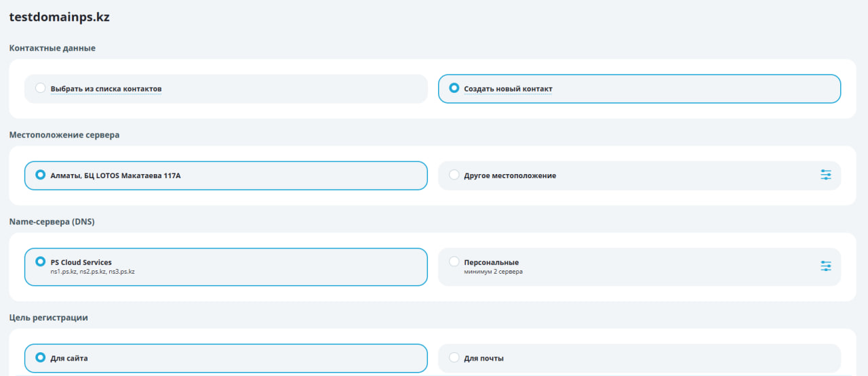Image resolution: width=868 pixels, height=376 pixels.
Task: Select radio circle for Выбрать из списка контактов
Action: tap(41, 88)
